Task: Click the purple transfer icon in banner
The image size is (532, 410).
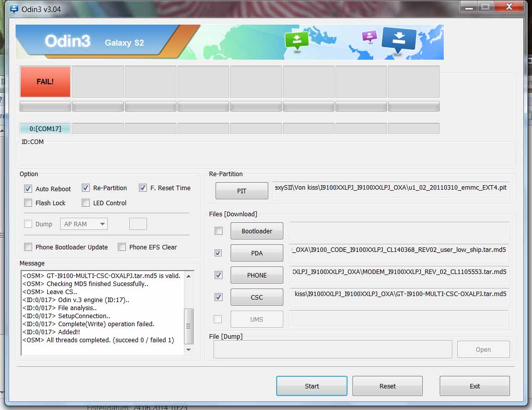Action: [369, 36]
